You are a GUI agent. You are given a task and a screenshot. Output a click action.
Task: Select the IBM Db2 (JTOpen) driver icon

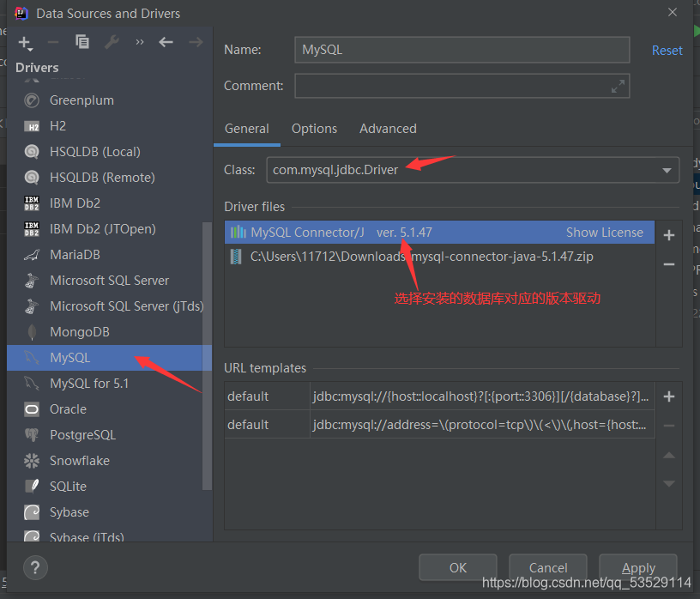[x=32, y=229]
